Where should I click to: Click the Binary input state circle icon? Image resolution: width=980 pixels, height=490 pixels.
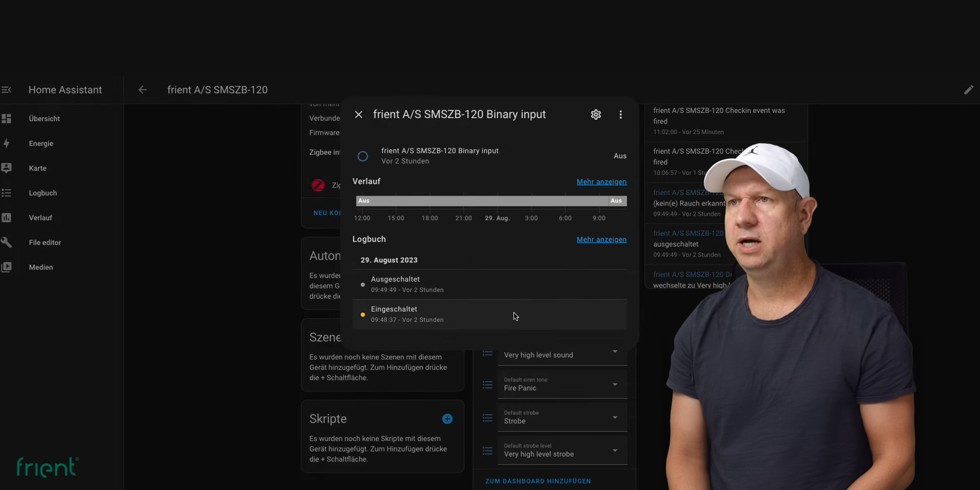click(363, 156)
